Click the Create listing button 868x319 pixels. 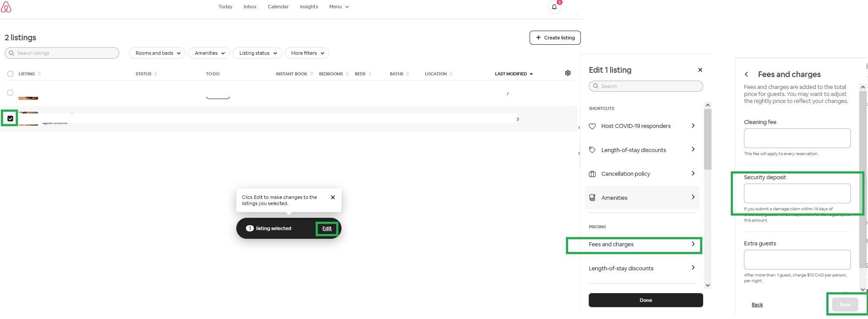555,38
